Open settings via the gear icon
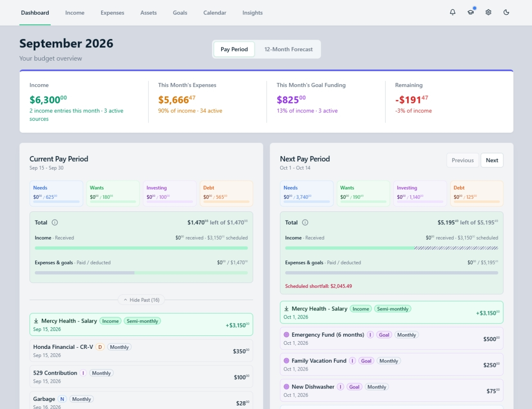Viewport: 532px width, 409px height. [488, 12]
